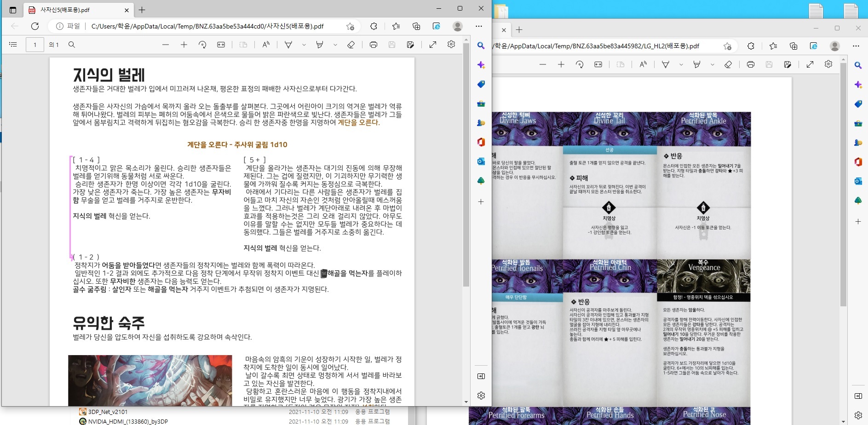Click Save As icon in 사자신5 PDF toolbar
The width and height of the screenshot is (868, 425).
tap(410, 45)
